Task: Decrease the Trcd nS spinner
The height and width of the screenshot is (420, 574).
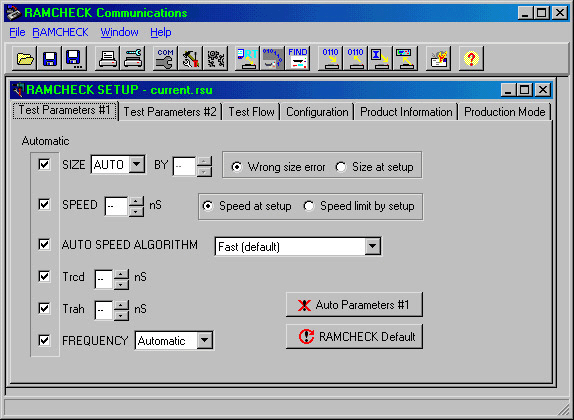Action: [121, 285]
